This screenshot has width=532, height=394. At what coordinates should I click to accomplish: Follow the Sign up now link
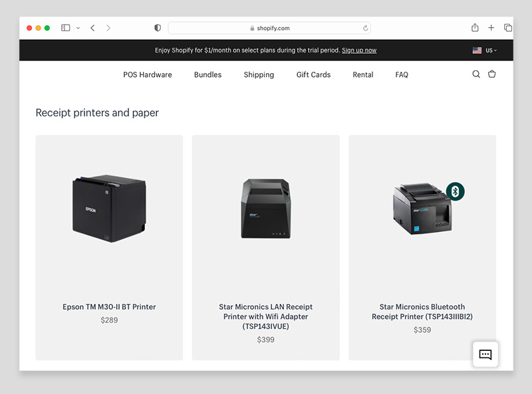pos(359,50)
